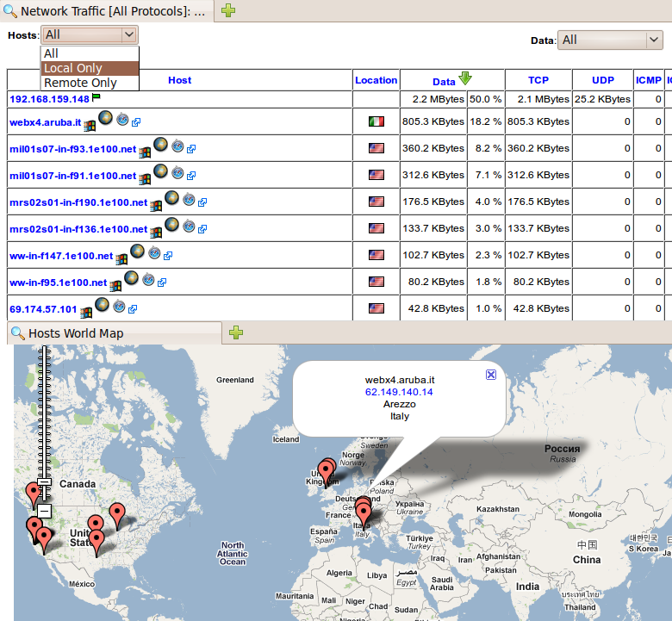Click the compass icon beside mrs02s01-in-f190.1e100.net
Image resolution: width=672 pixels, height=621 pixels.
point(189,199)
